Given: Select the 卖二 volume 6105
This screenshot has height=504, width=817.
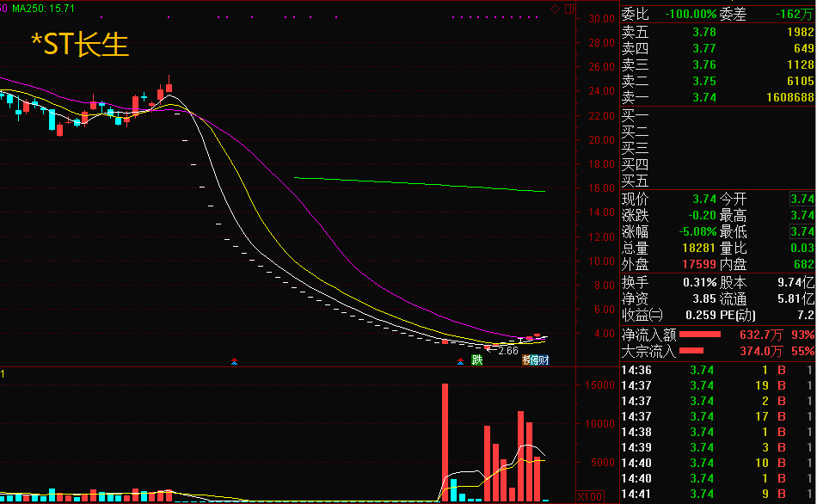Looking at the screenshot, I should click(x=801, y=81).
